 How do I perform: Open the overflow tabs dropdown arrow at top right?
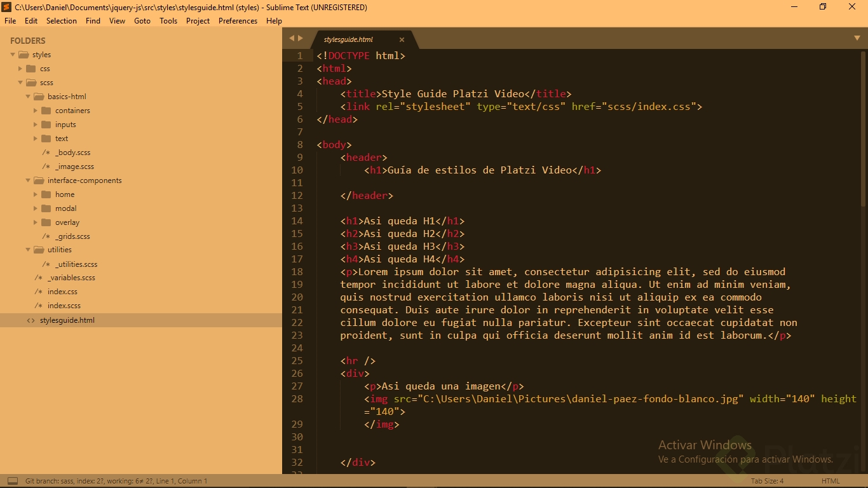pyautogui.click(x=857, y=38)
